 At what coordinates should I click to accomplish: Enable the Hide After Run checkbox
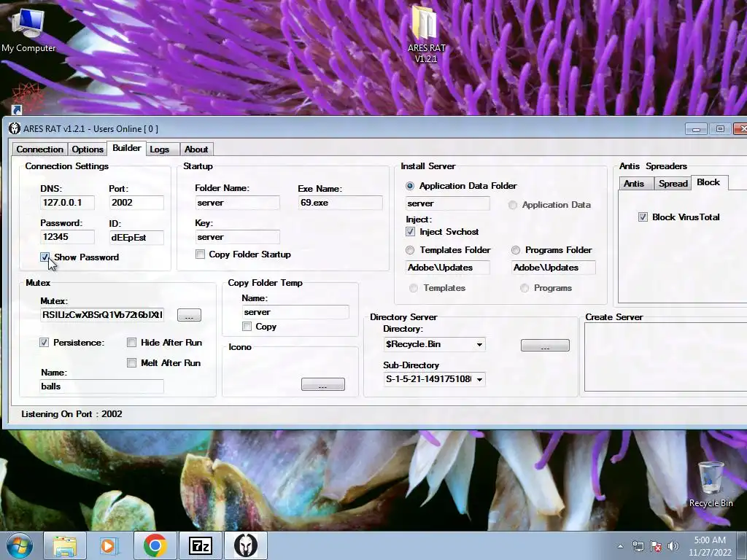coord(131,343)
